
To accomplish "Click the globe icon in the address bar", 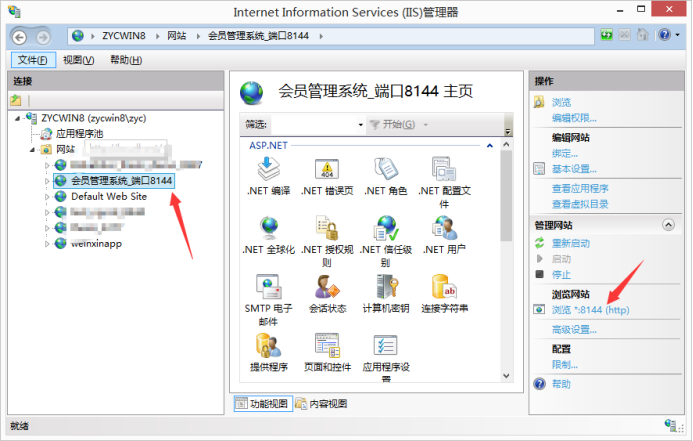I will 78,36.
